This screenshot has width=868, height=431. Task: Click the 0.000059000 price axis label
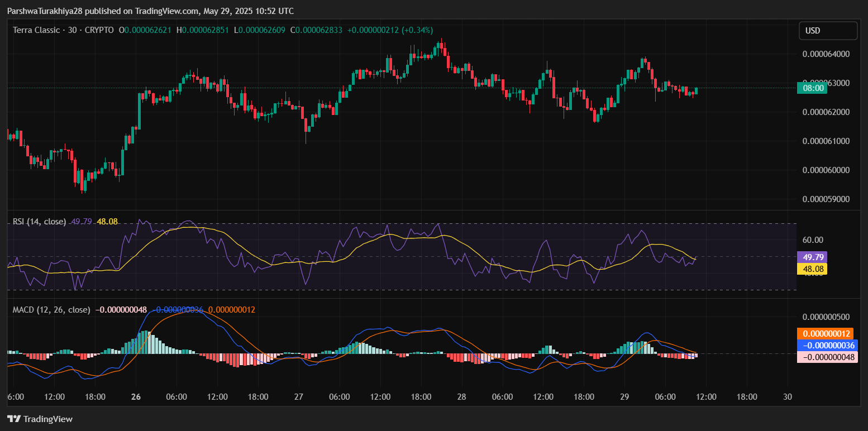pos(826,199)
